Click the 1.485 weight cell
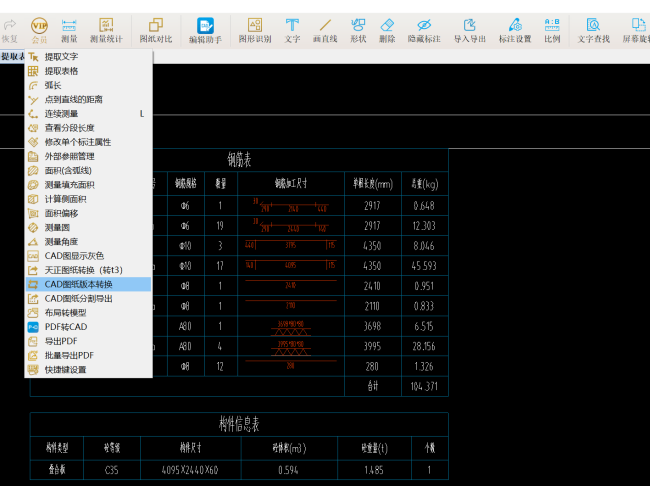This screenshot has height=486, width=651. [x=374, y=470]
